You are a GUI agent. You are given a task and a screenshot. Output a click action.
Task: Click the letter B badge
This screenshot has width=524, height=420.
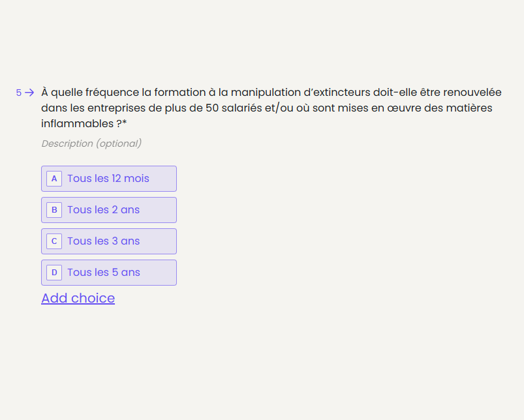(54, 210)
